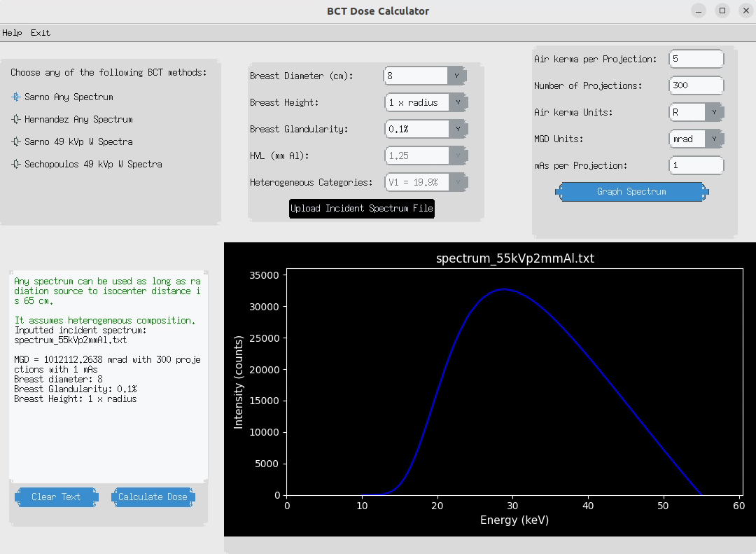Open Breast Glandularity dropdown
This screenshot has width=756, height=554.
pyautogui.click(x=457, y=129)
